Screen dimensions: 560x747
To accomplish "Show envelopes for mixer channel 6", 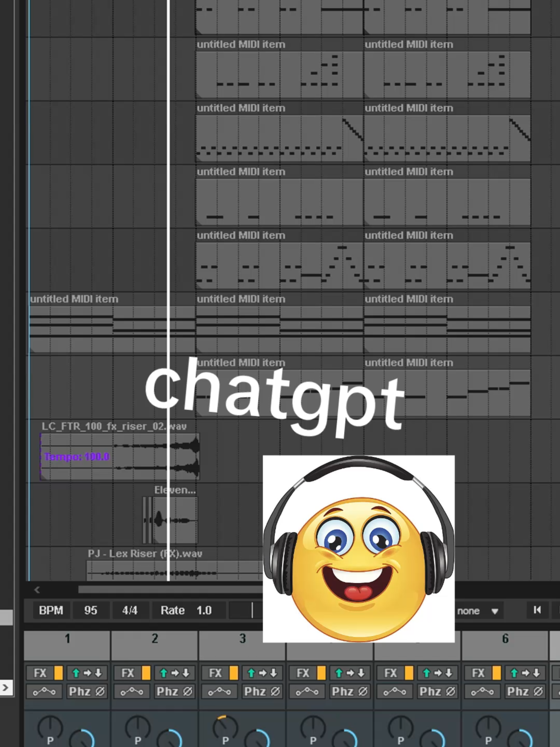I will (x=483, y=692).
